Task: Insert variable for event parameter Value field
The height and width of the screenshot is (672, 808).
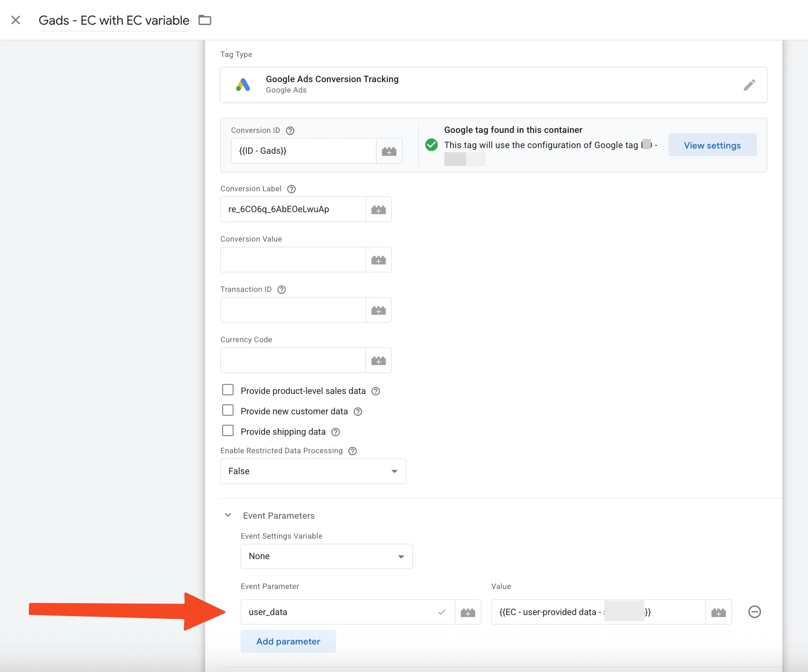Action: (x=719, y=612)
